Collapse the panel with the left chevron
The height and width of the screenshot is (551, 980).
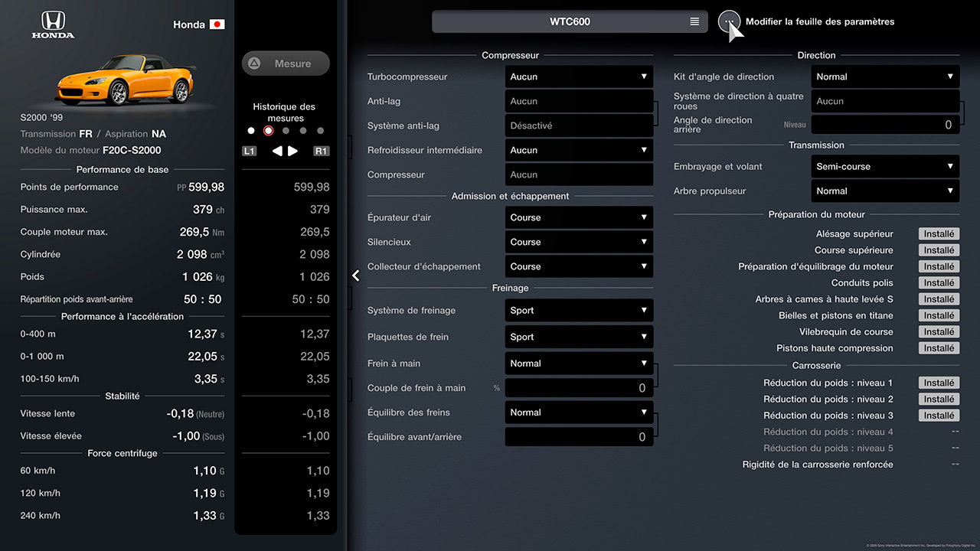(x=356, y=275)
